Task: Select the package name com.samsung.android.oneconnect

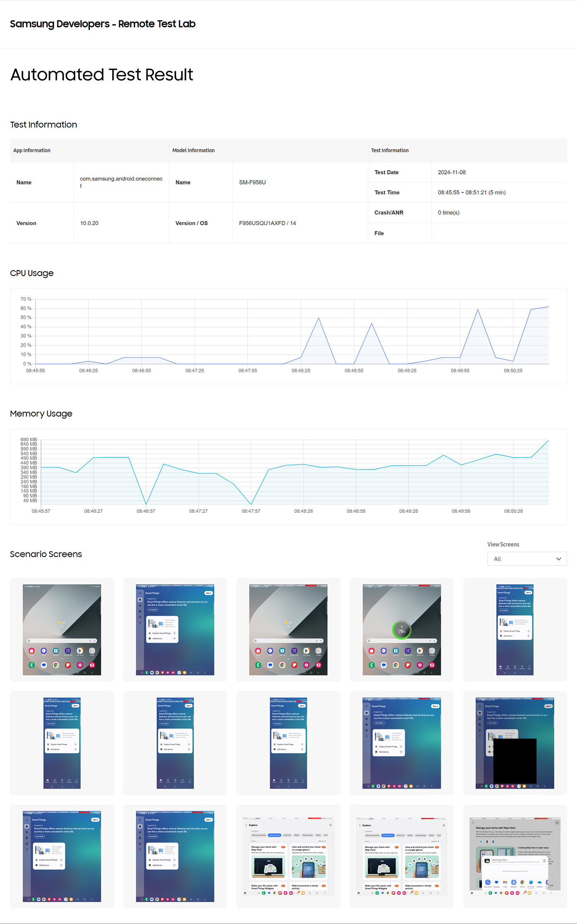Action: pyautogui.click(x=121, y=182)
